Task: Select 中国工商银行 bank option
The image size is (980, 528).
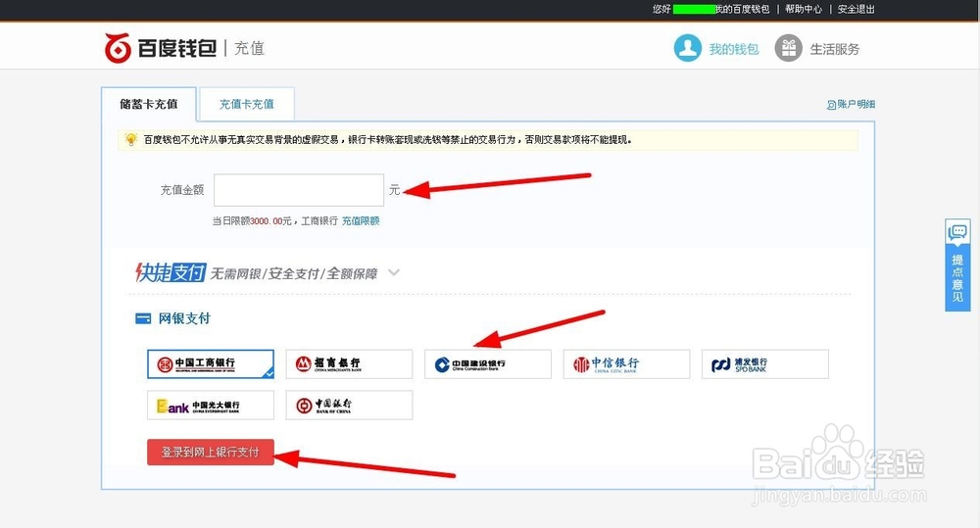Action: (x=211, y=363)
